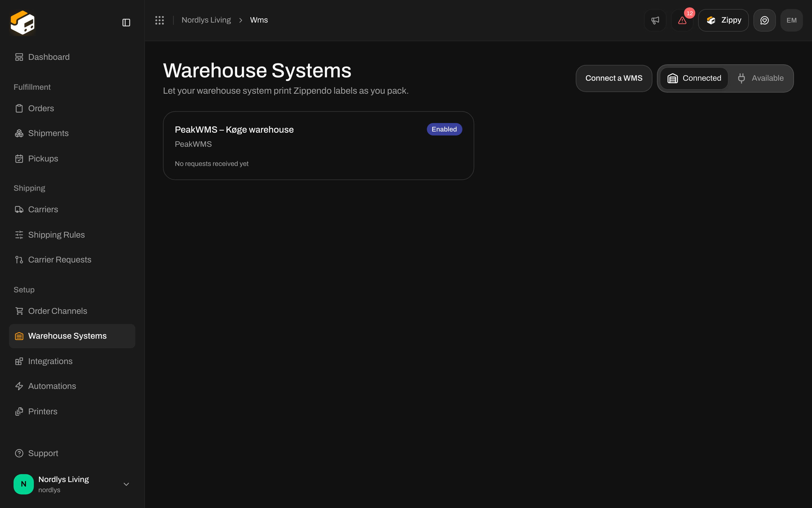Open the Shipping Rules menu item
This screenshot has width=812, height=508.
pyautogui.click(x=72, y=235)
